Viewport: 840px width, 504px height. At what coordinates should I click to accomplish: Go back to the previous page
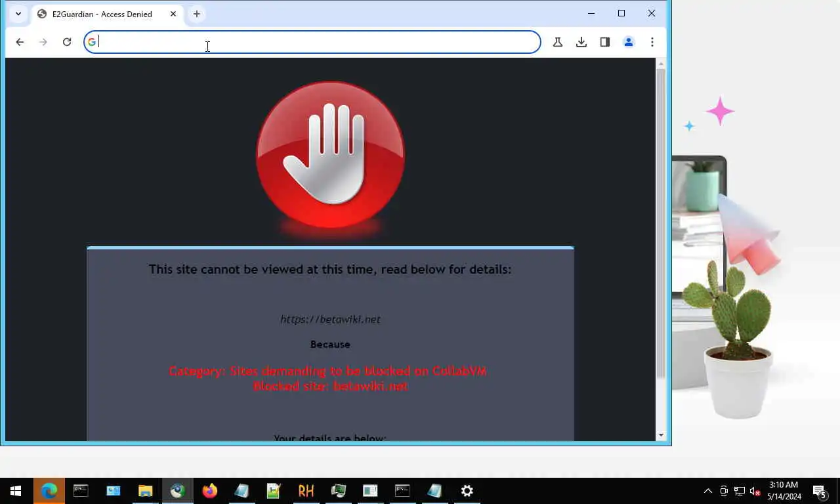click(x=20, y=42)
